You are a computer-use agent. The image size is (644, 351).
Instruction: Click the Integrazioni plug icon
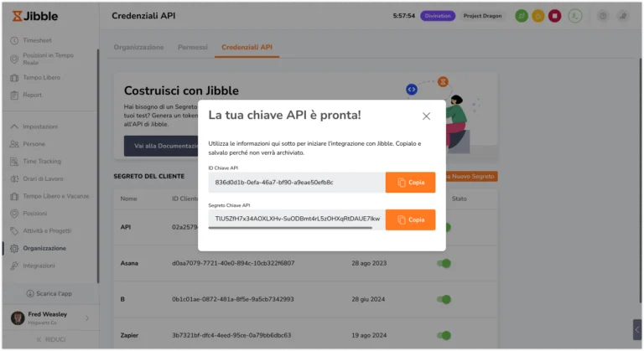pos(14,266)
